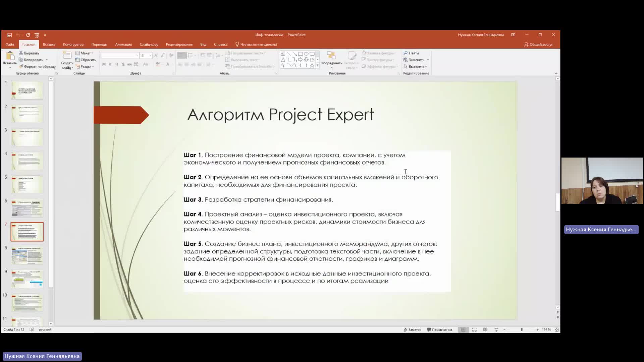Toggle underline Ч formatting
This screenshot has height=362, width=644.
(x=116, y=64)
